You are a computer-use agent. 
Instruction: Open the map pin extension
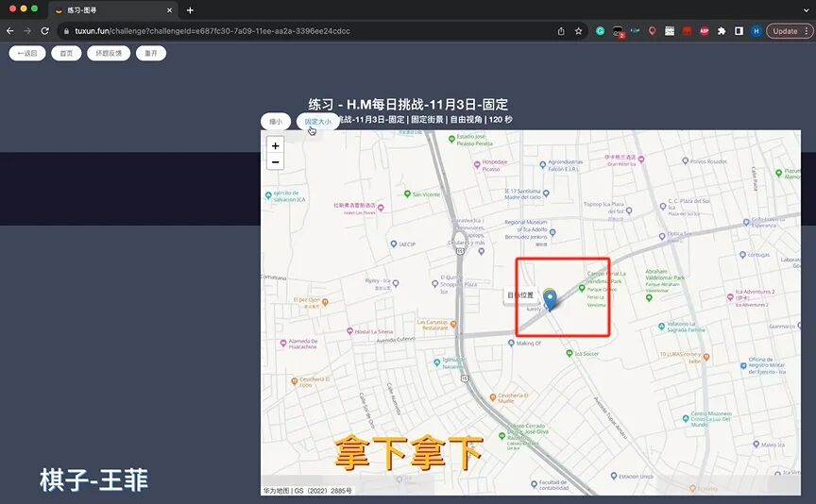point(652,31)
